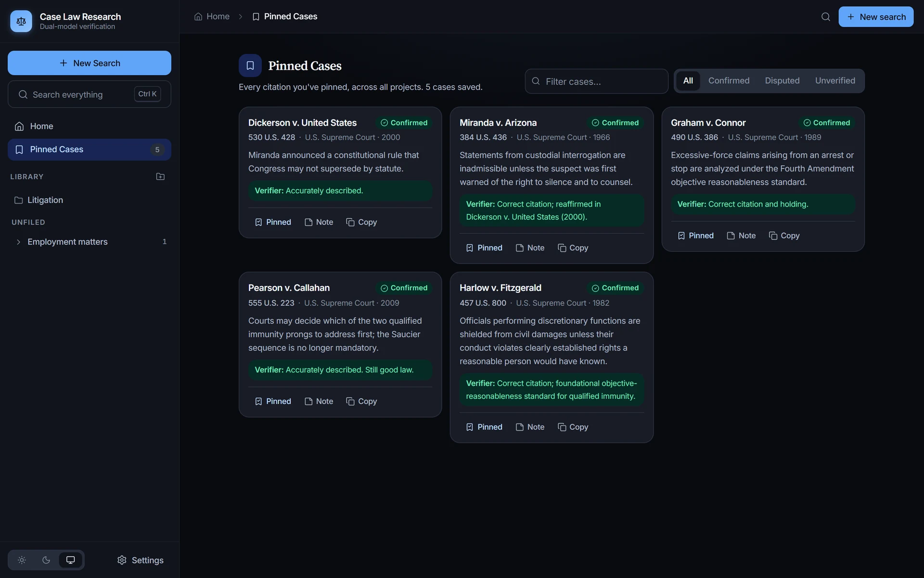
Task: Unpin the Graham v. Connor case
Action: tap(695, 236)
